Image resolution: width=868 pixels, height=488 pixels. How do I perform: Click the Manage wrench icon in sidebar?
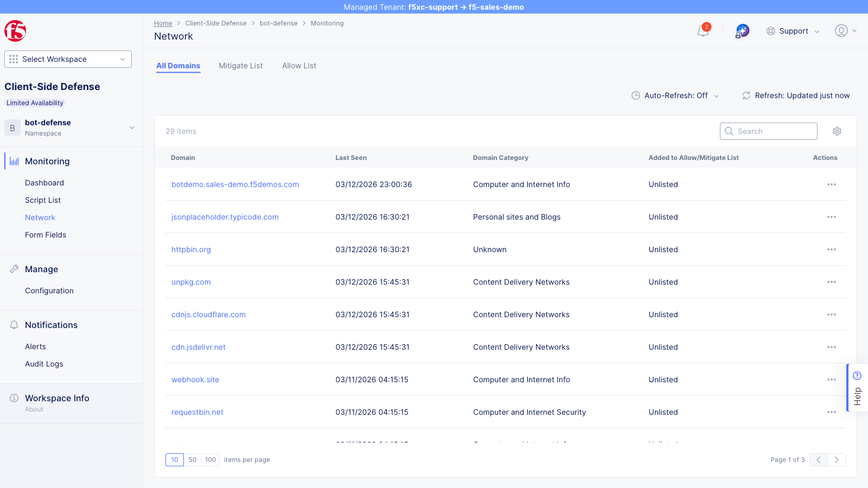[x=13, y=268]
